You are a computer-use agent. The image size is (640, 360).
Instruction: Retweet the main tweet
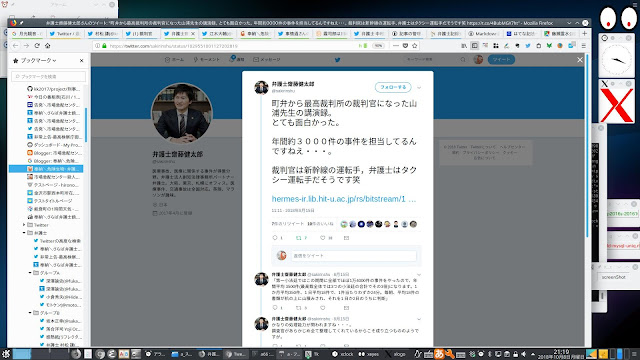click(x=298, y=238)
